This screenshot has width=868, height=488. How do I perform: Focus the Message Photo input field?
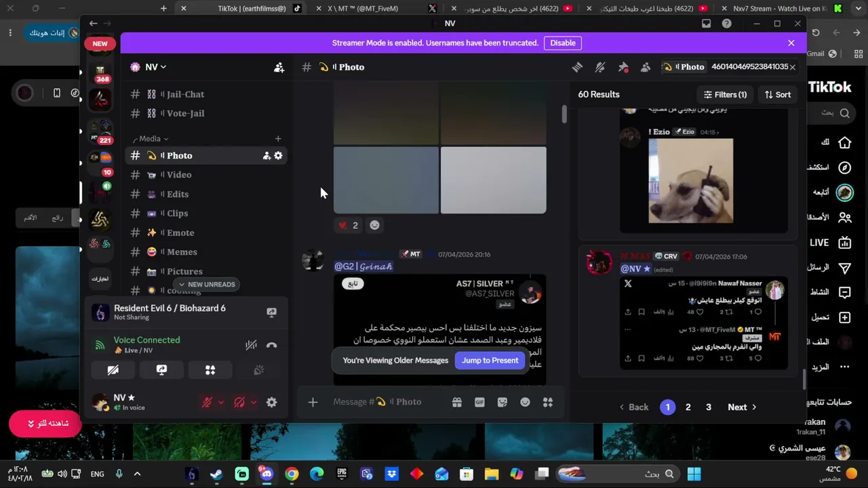tap(388, 402)
